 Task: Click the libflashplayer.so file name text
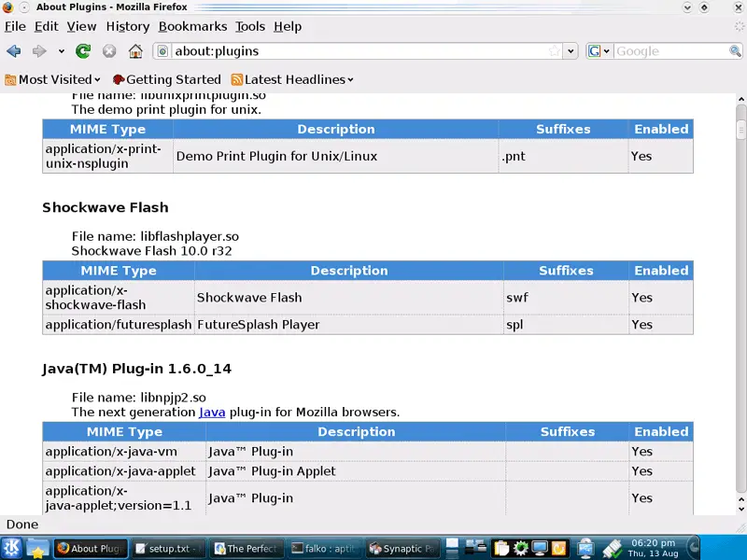pos(190,236)
